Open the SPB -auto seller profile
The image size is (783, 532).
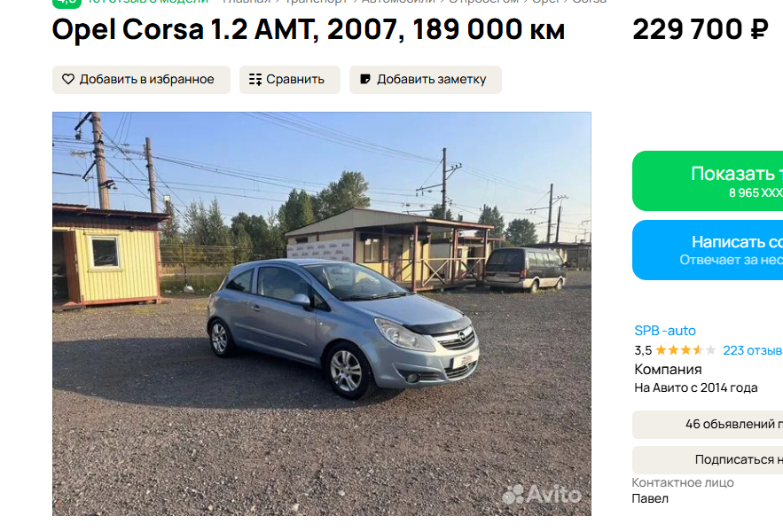pos(665,331)
